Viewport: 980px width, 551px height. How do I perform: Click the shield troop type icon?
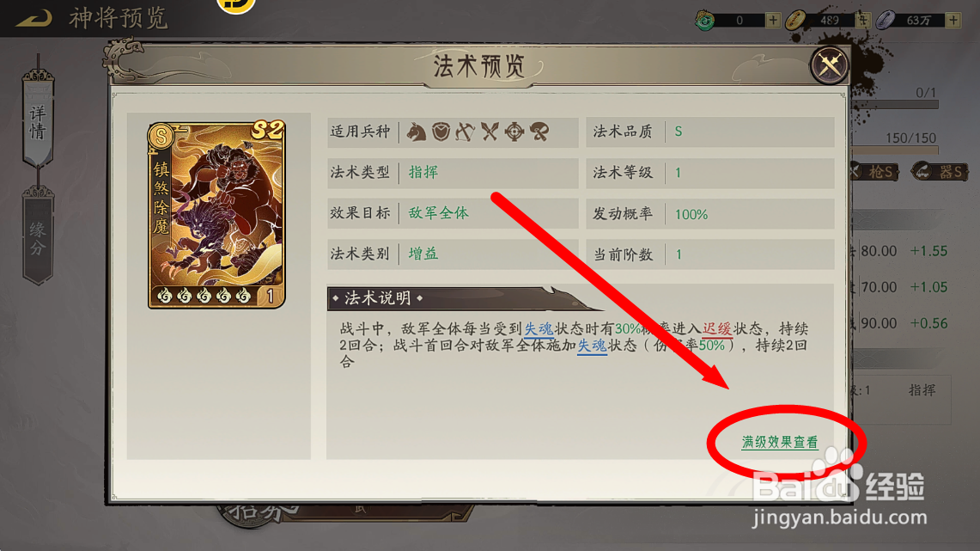pos(441,132)
